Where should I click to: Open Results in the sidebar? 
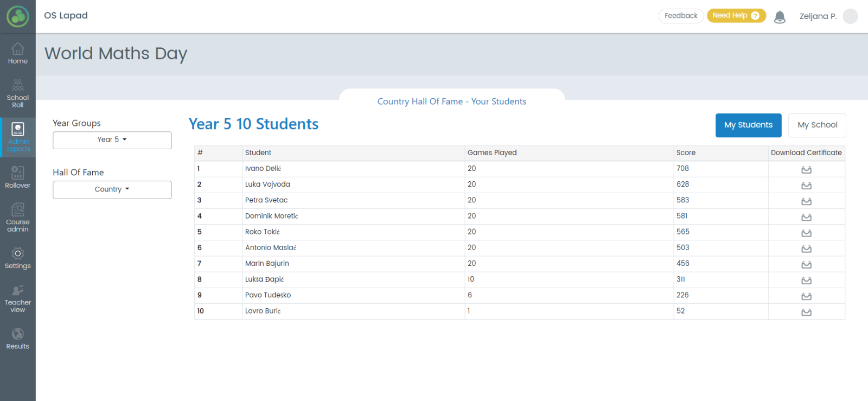(17, 339)
